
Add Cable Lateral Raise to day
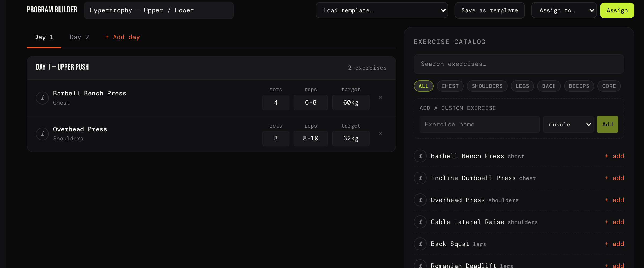[x=614, y=222]
